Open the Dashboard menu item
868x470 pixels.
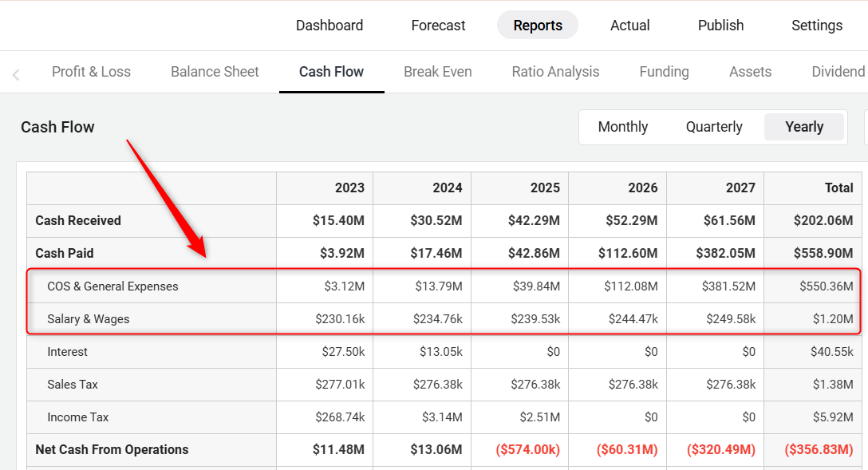click(x=329, y=26)
